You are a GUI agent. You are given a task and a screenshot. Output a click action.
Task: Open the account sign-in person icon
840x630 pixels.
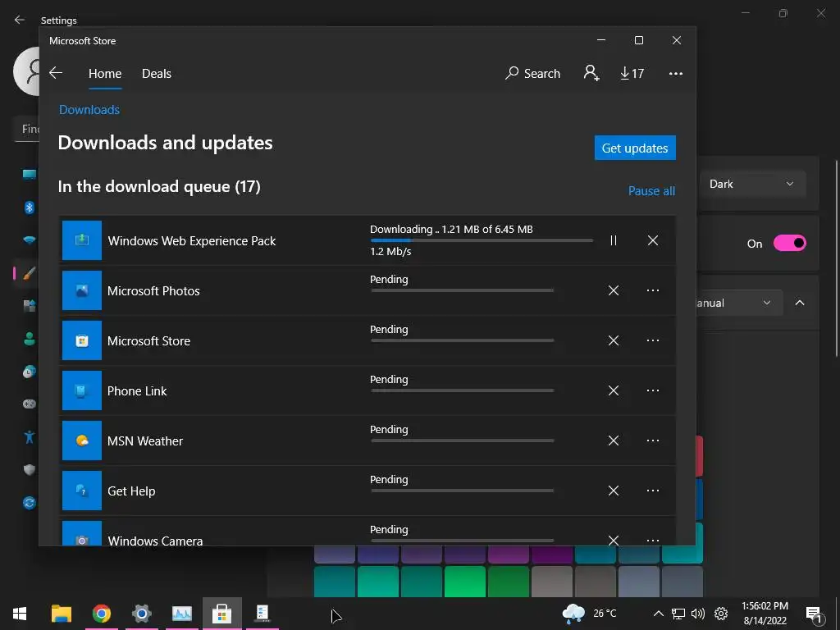[x=591, y=73]
